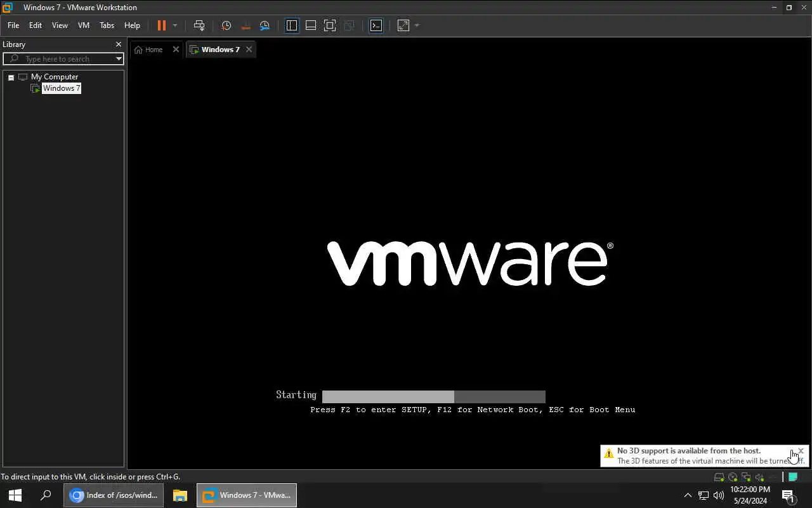Screen dimensions: 812x508
Task: Open the library search dropdown arrow
Action: coord(119,58)
